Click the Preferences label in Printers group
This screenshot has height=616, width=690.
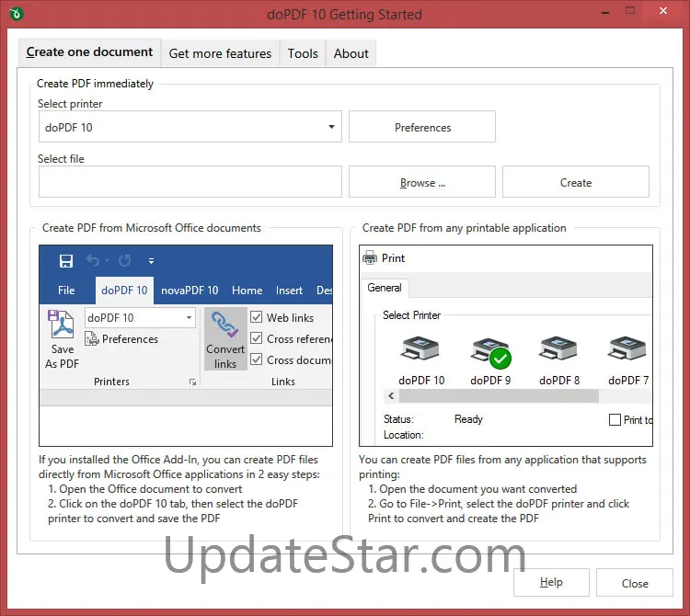coord(130,339)
